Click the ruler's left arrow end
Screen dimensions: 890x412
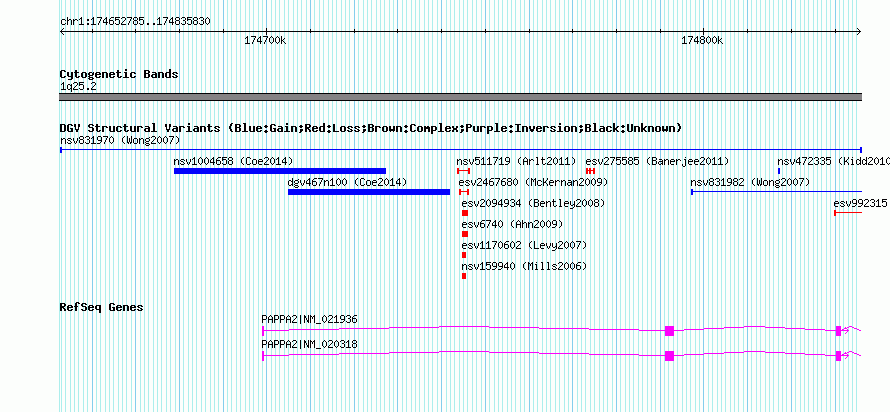pos(62,31)
